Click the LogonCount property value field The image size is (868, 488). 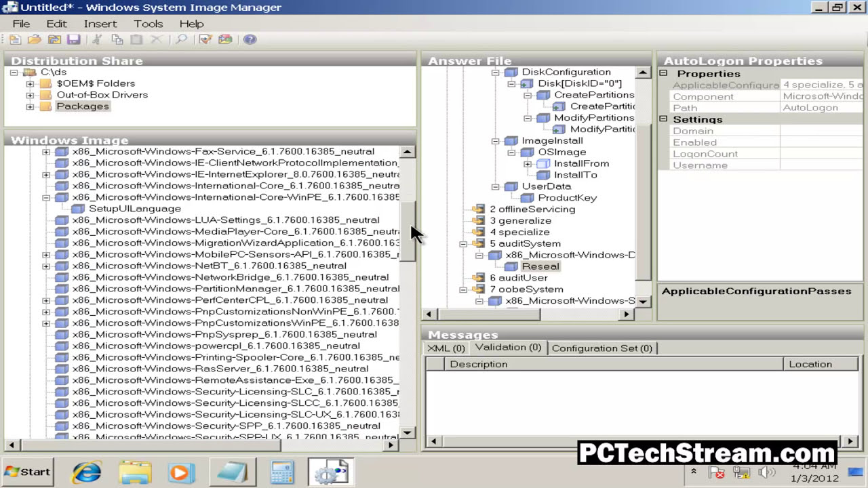click(822, 154)
